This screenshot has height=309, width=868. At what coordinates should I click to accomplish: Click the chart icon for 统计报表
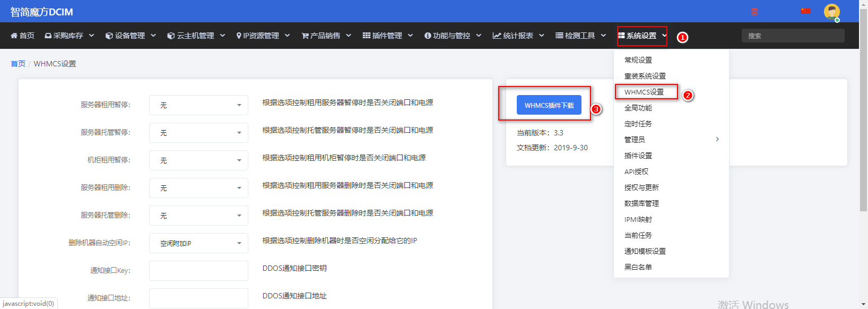[x=497, y=36]
